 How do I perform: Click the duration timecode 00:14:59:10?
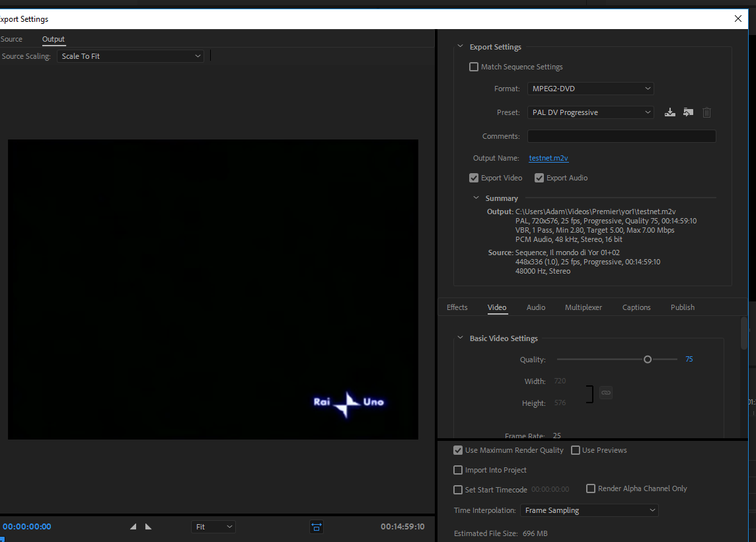click(x=402, y=527)
